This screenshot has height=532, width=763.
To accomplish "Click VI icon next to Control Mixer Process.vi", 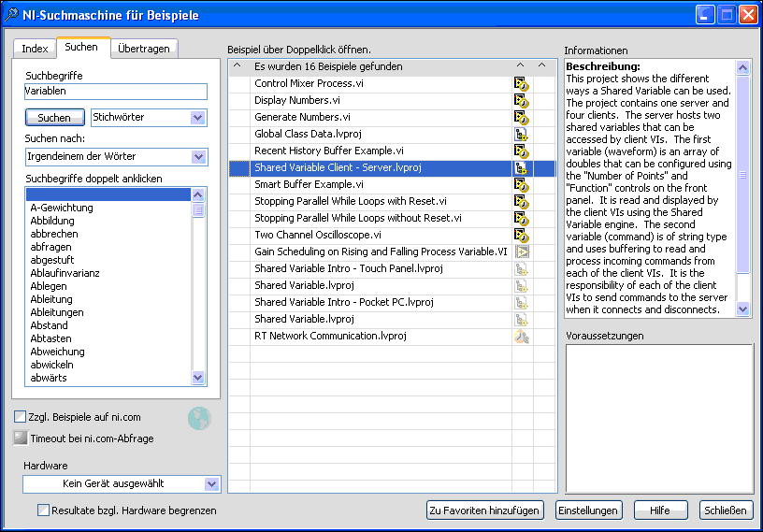I will coord(521,84).
